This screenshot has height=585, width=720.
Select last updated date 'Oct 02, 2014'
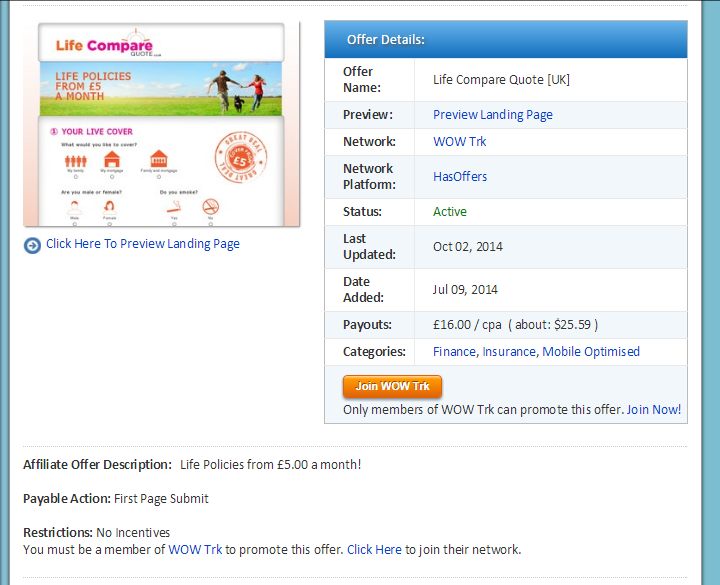(468, 247)
